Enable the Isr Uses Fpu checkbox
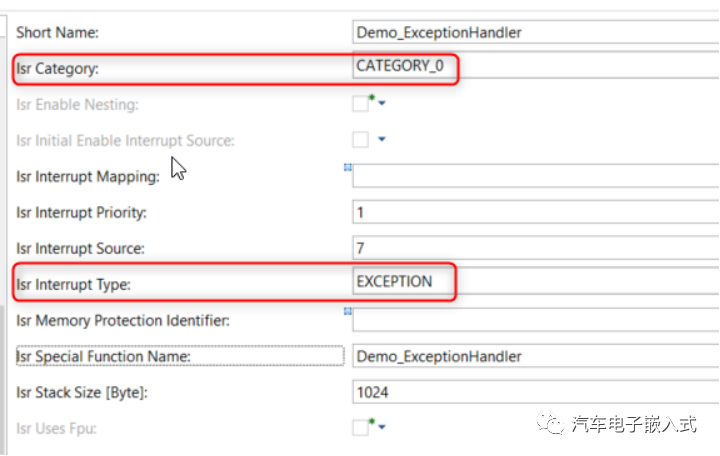720x456 pixels. coord(360,428)
